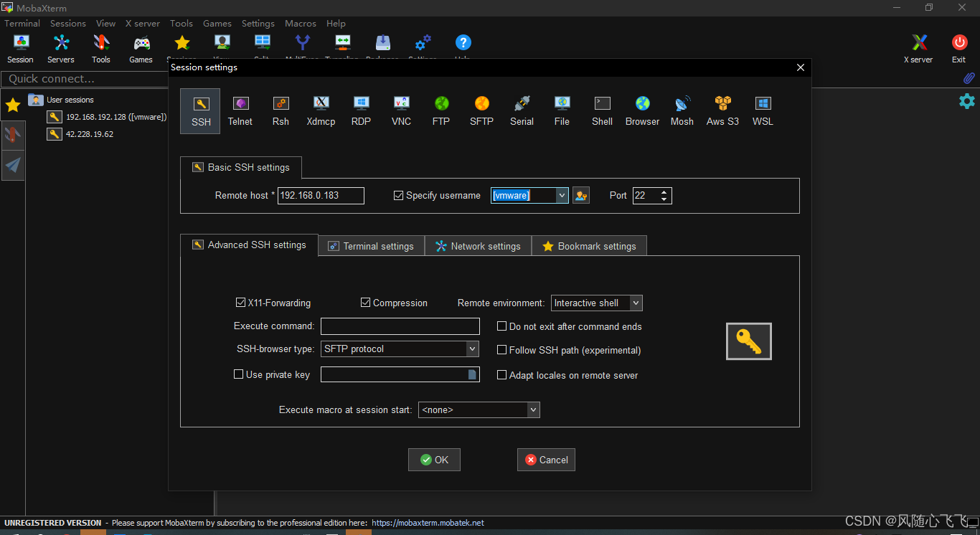Viewport: 980px width, 535px height.
Task: Click the OK button
Action: click(434, 460)
